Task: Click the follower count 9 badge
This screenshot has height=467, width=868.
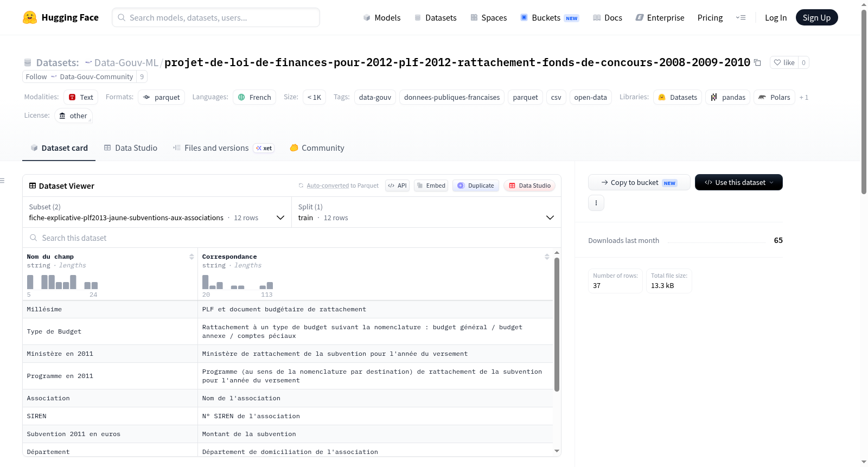Action: tap(142, 76)
